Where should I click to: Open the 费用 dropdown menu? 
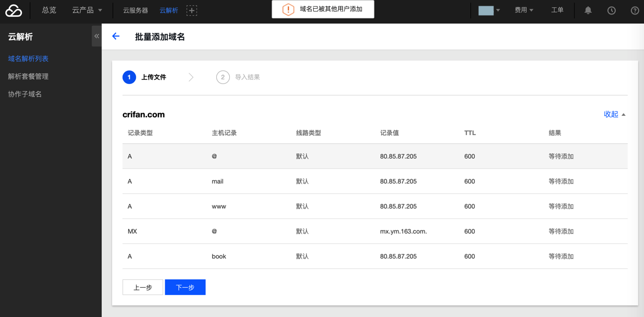524,10
